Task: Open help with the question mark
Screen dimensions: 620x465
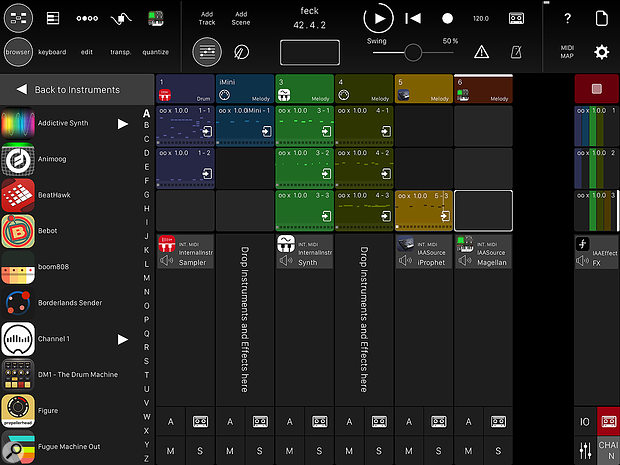Action: 567,18
